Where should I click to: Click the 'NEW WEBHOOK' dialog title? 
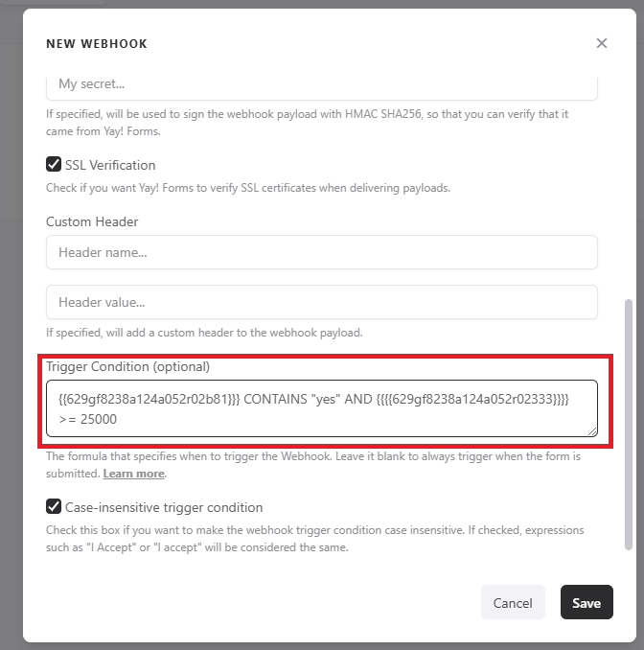coord(97,44)
